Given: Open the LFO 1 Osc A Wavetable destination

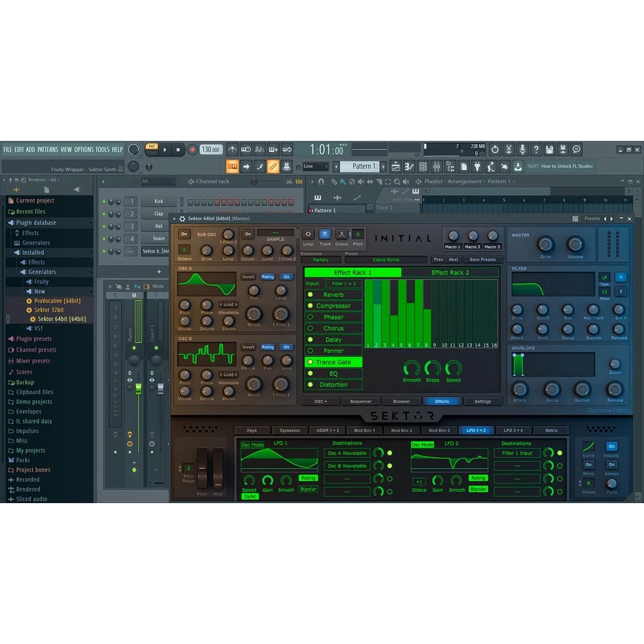Looking at the screenshot, I should tap(347, 453).
